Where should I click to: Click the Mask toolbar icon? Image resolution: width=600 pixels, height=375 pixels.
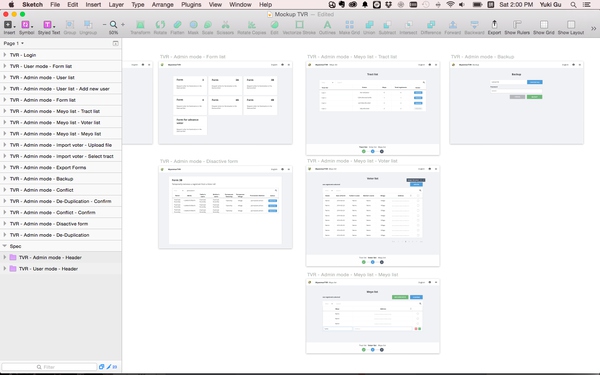point(193,25)
